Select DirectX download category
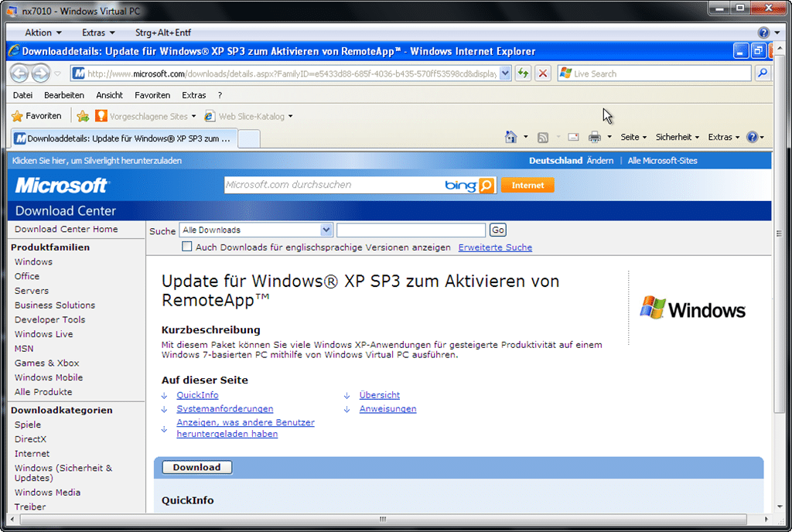Image resolution: width=792 pixels, height=532 pixels. (30, 439)
